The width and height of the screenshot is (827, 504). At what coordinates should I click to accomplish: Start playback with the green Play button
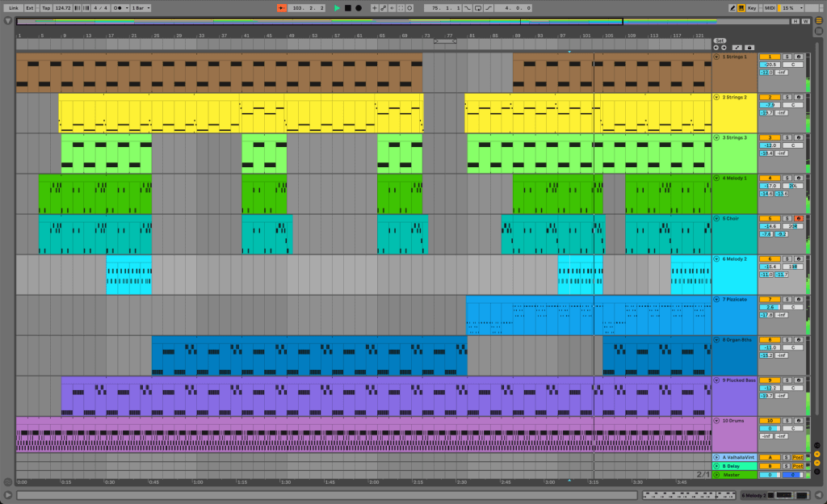tap(337, 8)
